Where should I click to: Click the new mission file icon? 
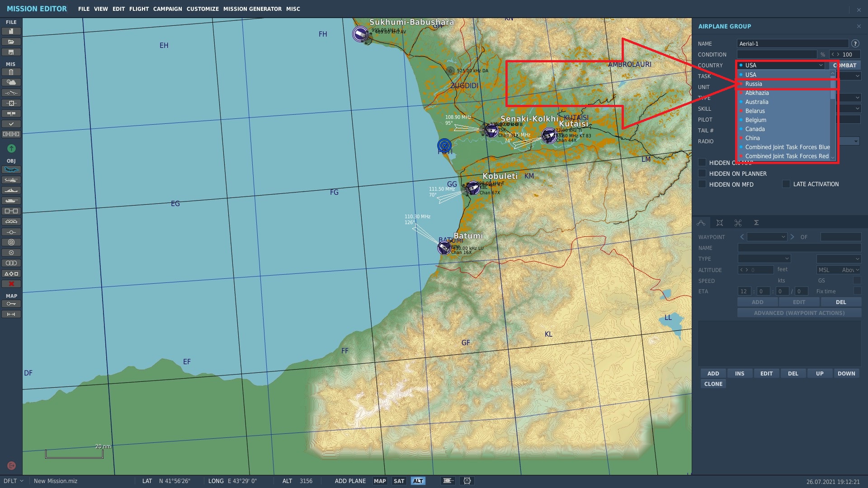(11, 31)
